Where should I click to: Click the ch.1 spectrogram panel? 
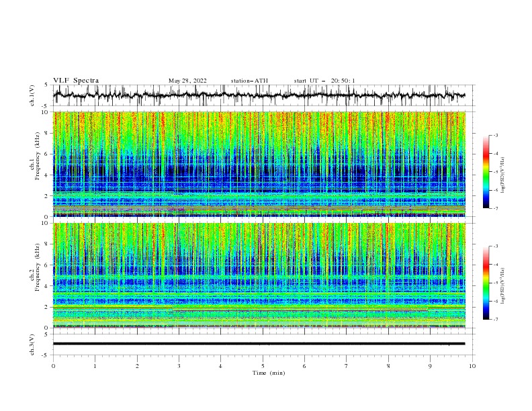(259, 164)
